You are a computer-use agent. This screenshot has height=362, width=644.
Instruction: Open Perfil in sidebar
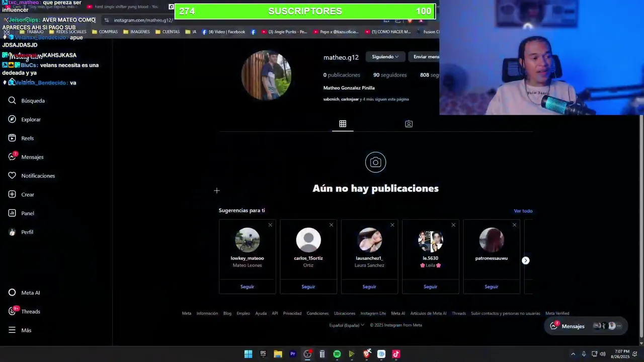(21, 232)
